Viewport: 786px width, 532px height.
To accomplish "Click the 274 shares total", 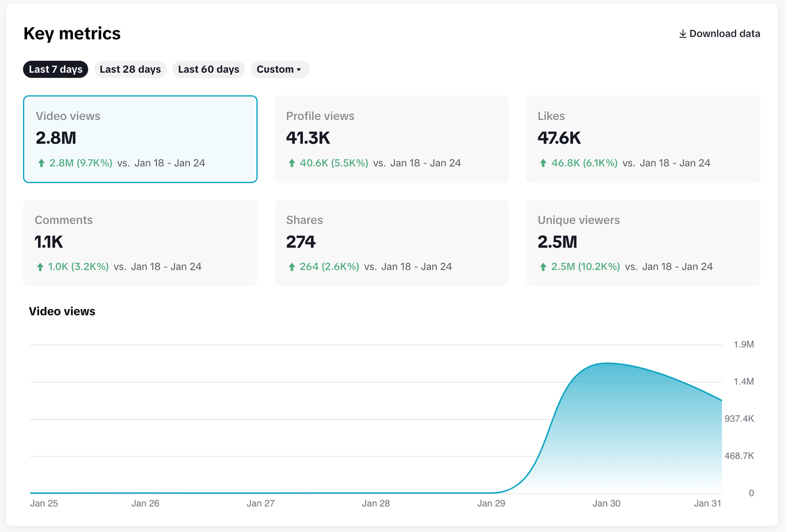I will (301, 242).
